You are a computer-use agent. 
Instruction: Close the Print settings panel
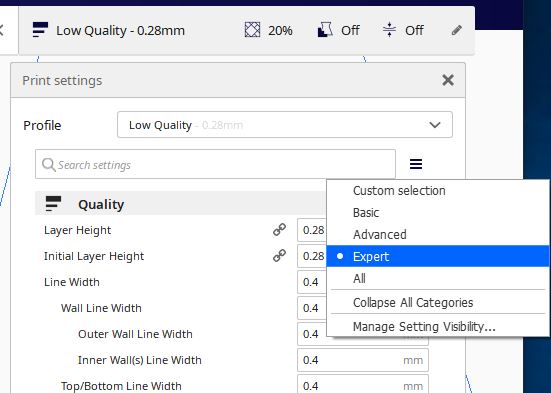click(448, 80)
